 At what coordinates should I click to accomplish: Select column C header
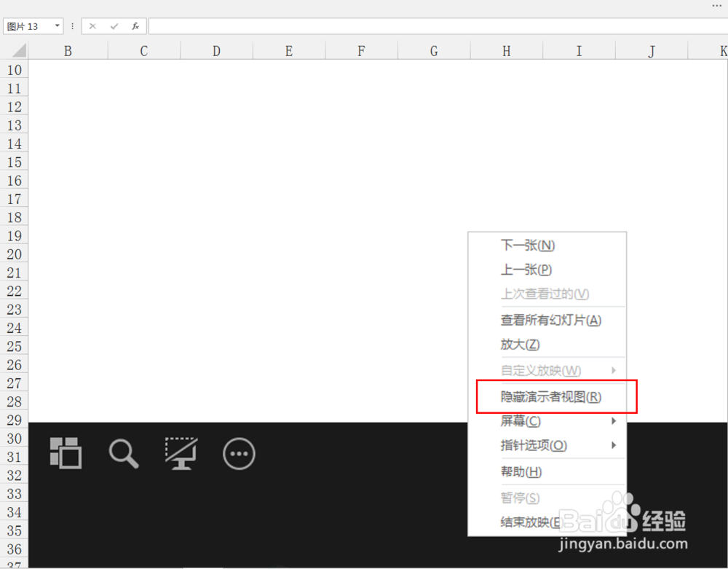(144, 50)
